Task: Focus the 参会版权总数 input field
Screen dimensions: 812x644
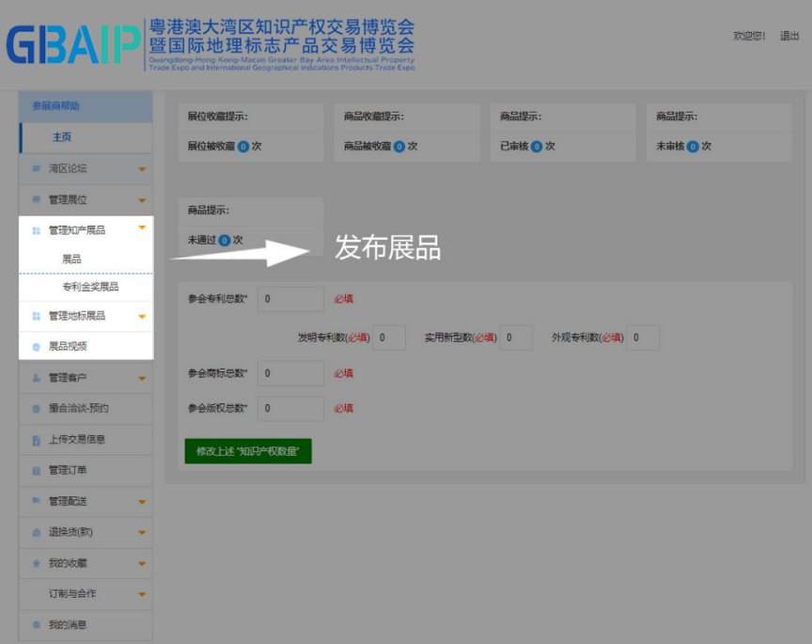Action: pyautogui.click(x=291, y=409)
